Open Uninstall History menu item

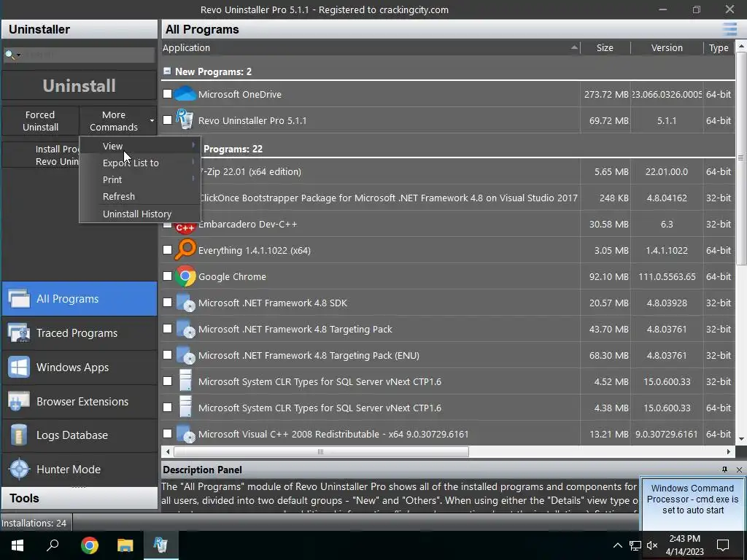(139, 214)
